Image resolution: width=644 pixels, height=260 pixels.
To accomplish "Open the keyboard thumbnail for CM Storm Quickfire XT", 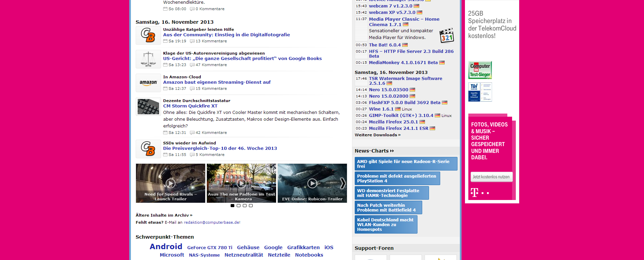I will (x=148, y=106).
